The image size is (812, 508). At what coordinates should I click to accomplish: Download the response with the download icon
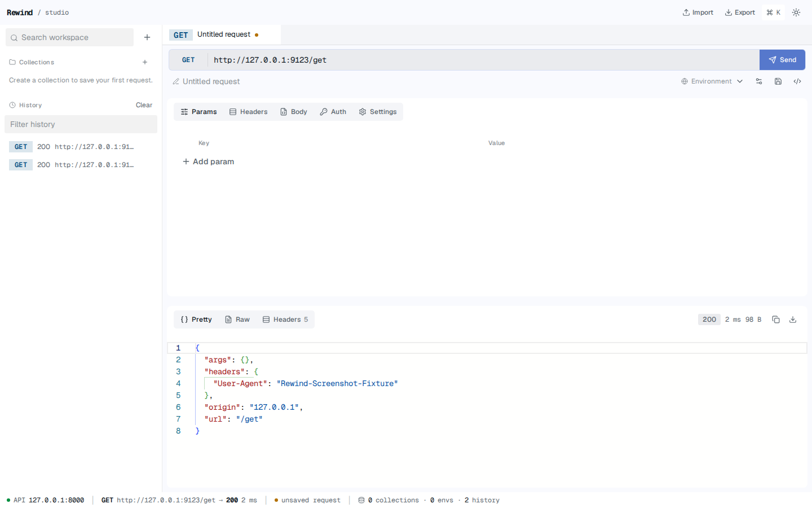coord(793,319)
